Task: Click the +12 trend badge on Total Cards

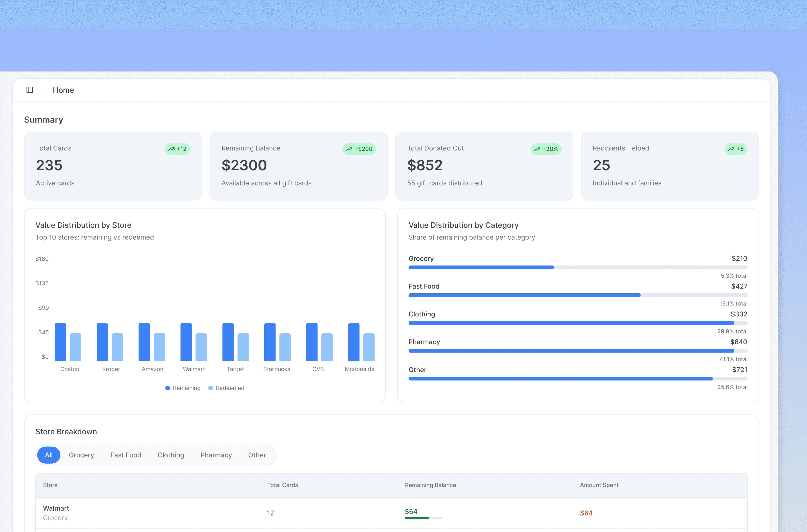Action: click(177, 149)
